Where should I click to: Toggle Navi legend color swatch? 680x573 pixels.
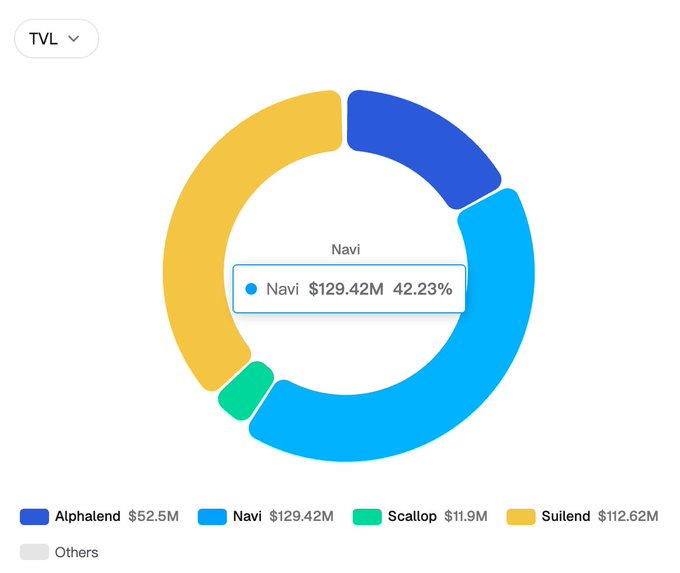pyautogui.click(x=212, y=517)
